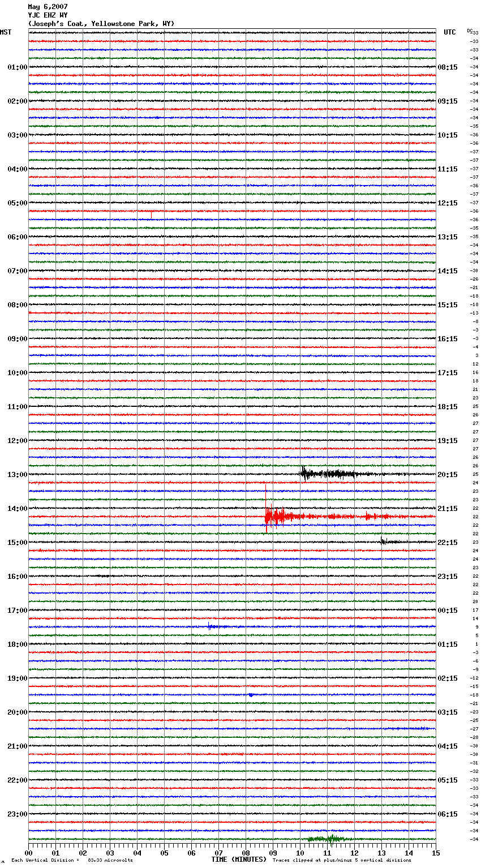Click the TIME (MINUTES) axis title
481x868 pixels.
point(239,860)
